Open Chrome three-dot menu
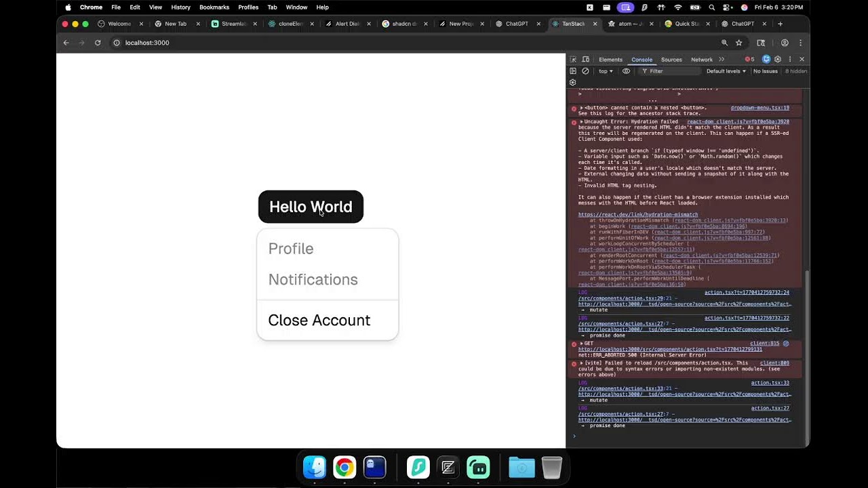 point(801,43)
